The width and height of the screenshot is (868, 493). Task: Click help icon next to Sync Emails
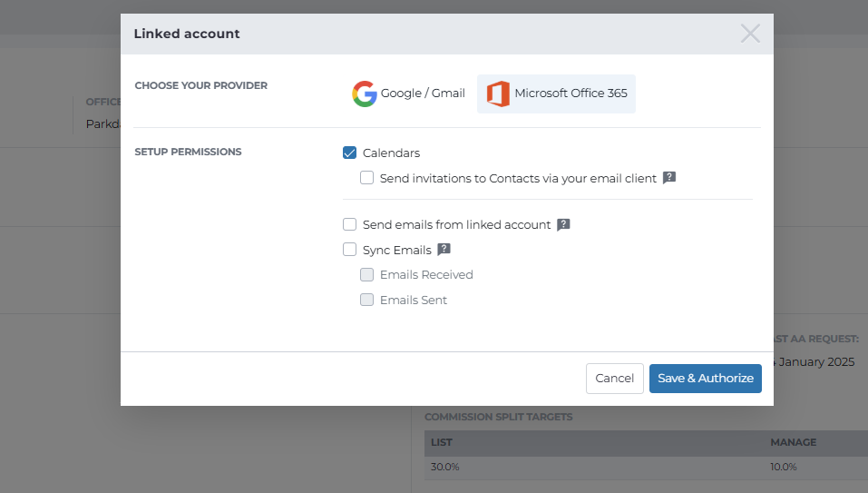click(444, 250)
